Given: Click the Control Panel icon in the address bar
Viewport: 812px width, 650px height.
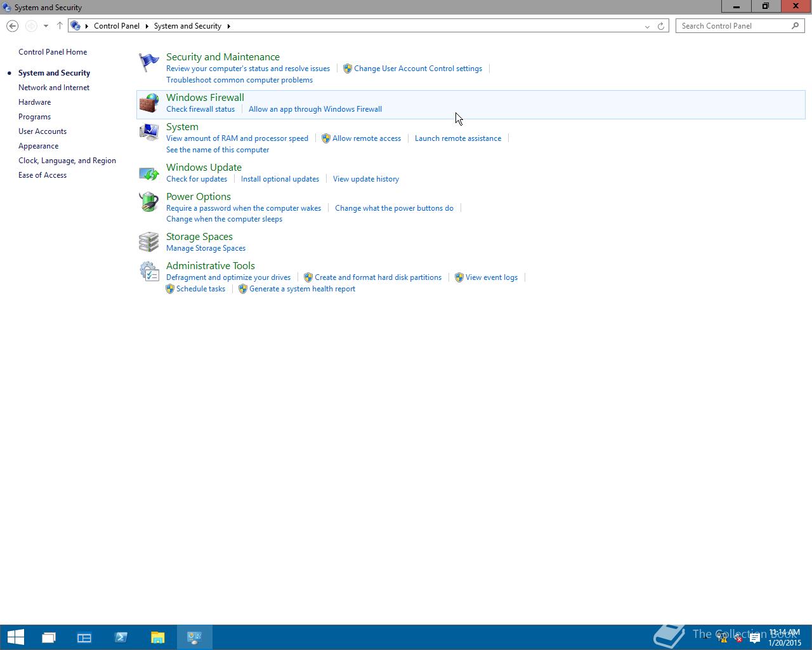Looking at the screenshot, I should [x=75, y=26].
